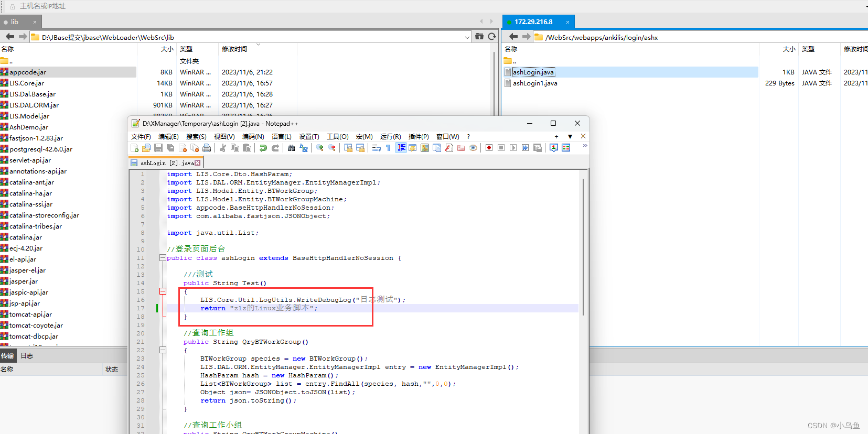Screen dimensions: 868x434
Task: Click the plus button in Notepad++ menu bar
Action: click(x=556, y=137)
